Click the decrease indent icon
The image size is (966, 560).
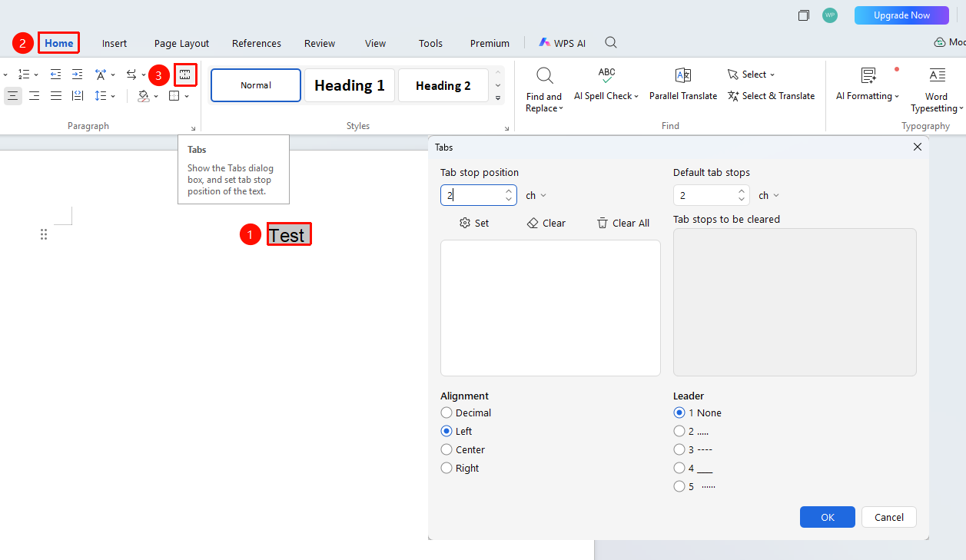coord(55,75)
